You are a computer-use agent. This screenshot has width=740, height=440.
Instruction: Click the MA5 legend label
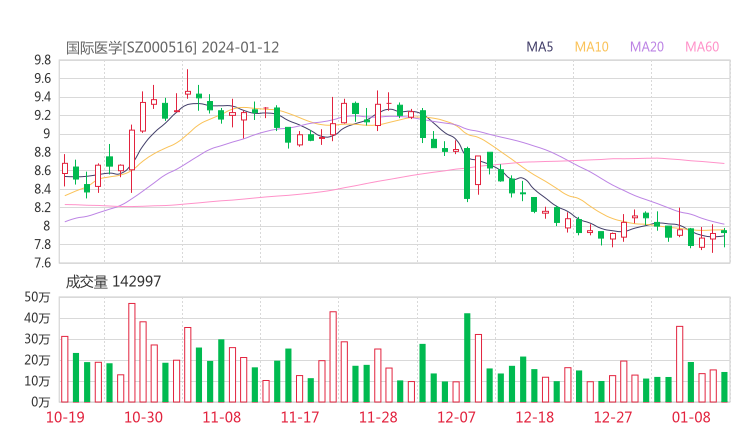click(x=539, y=47)
